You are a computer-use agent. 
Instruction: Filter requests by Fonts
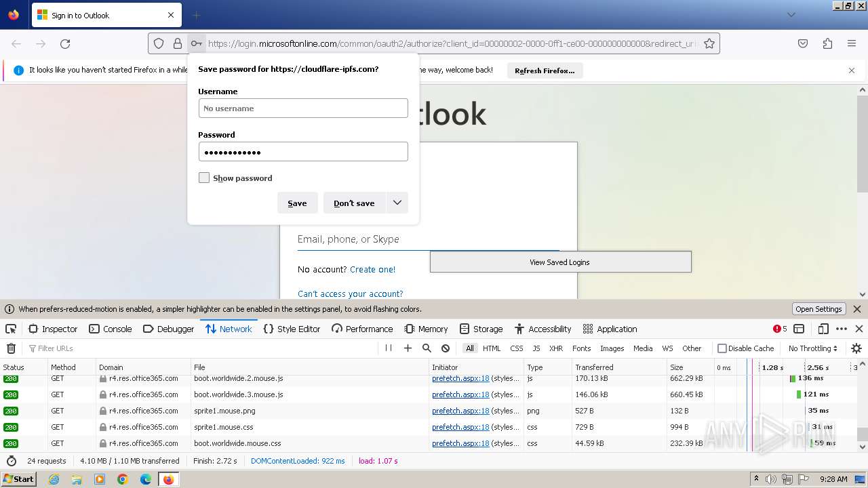coord(582,348)
